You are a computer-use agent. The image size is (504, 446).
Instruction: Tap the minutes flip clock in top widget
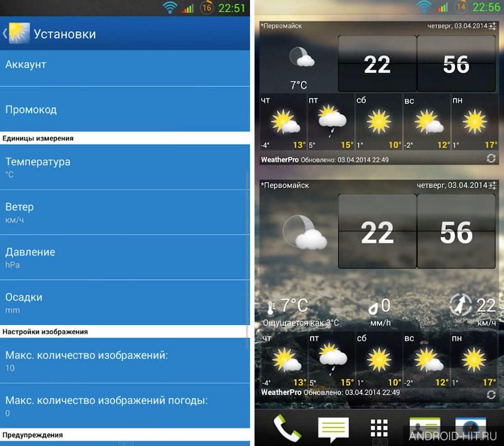tap(456, 64)
